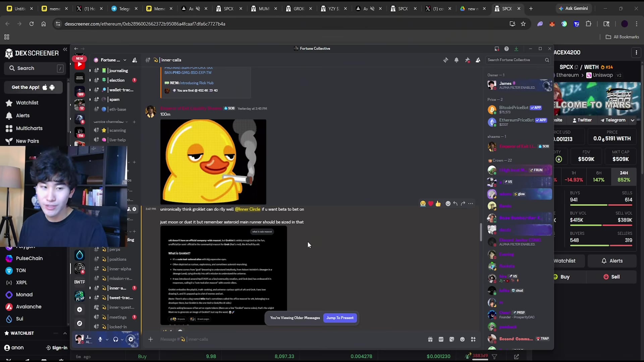Expand microphone input options arrow
Image resolution: width=644 pixels, height=362 pixels.
[x=107, y=340]
